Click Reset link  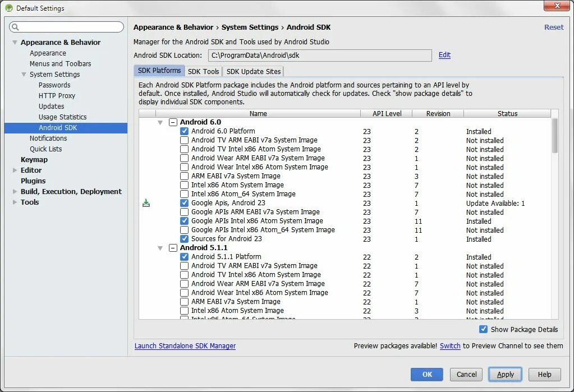click(x=553, y=27)
